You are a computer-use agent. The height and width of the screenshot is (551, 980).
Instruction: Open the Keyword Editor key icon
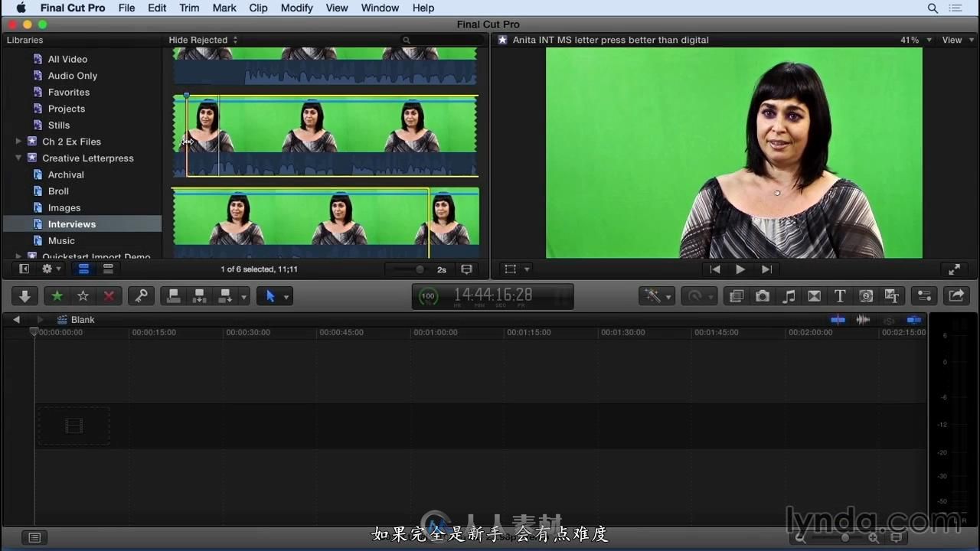coord(141,296)
